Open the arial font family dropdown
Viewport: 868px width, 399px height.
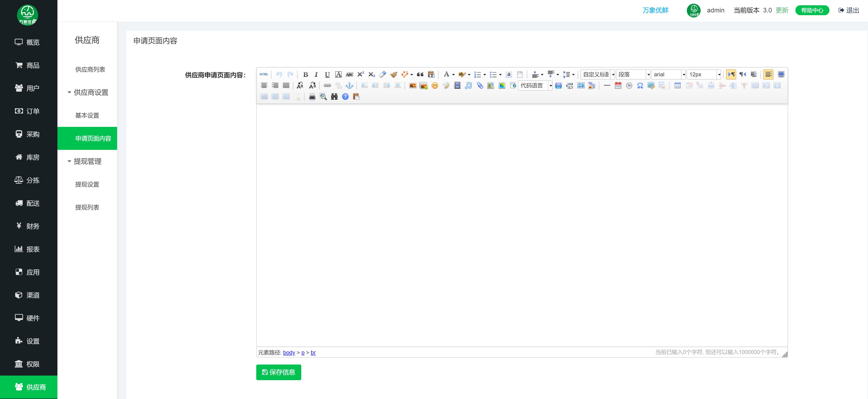click(684, 74)
